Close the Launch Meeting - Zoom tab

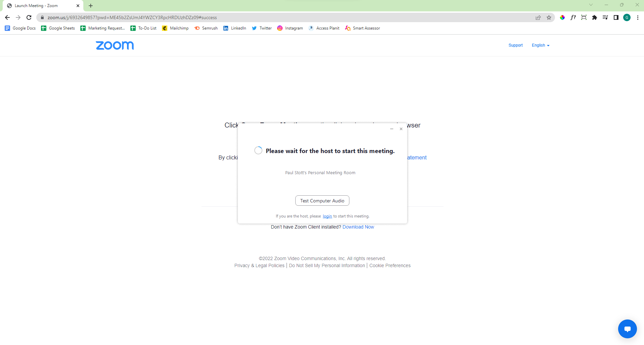pos(78,6)
